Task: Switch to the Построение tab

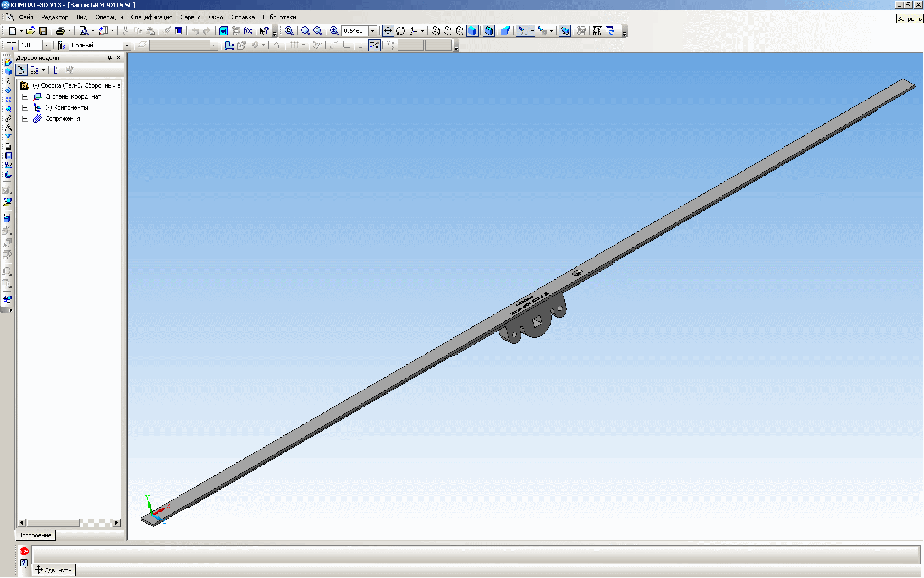Action: click(x=35, y=535)
